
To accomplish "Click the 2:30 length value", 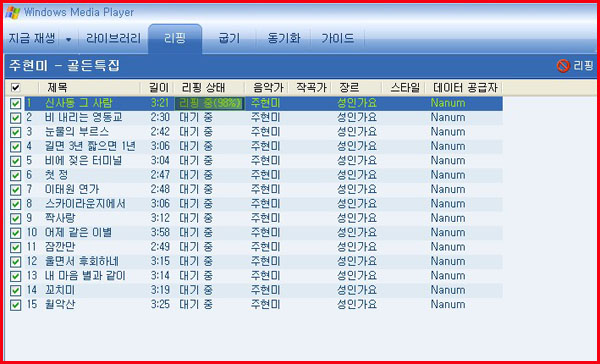I will (160, 118).
